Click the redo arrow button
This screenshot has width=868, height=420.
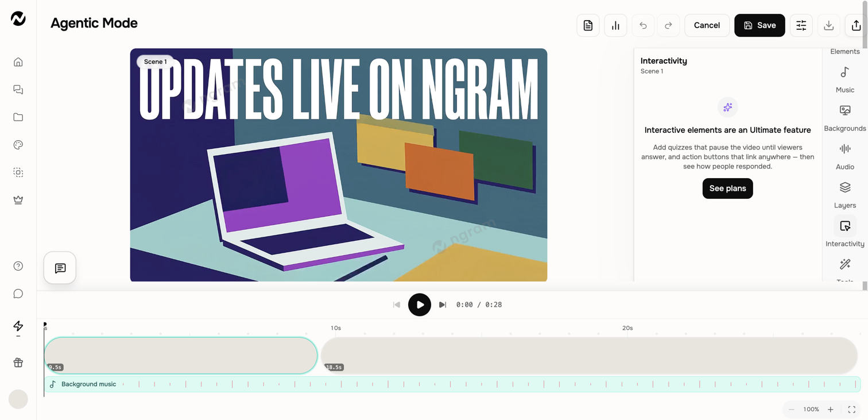[x=668, y=25]
